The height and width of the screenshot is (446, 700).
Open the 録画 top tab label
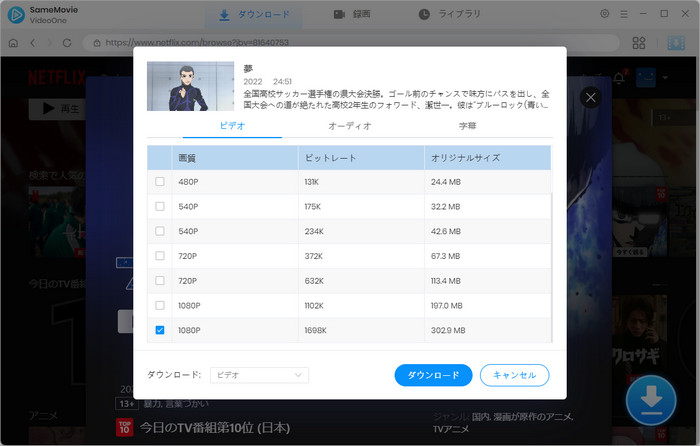coord(362,14)
